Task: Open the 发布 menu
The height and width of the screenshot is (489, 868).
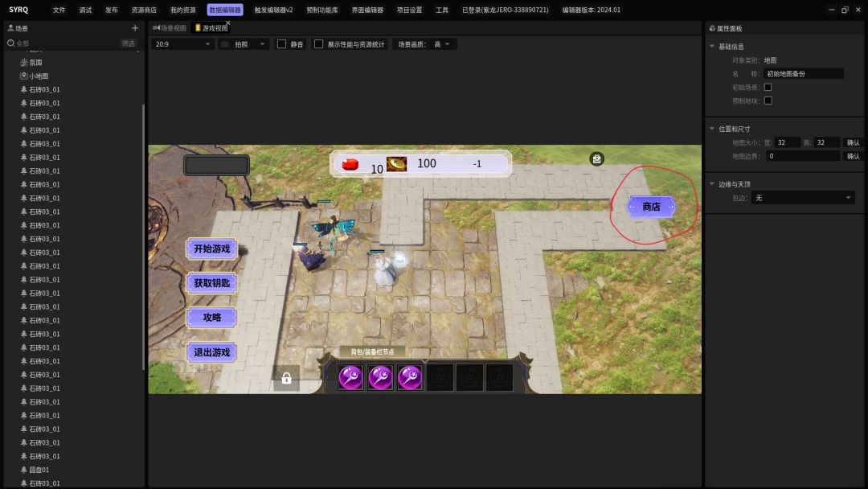Action: 111,10
